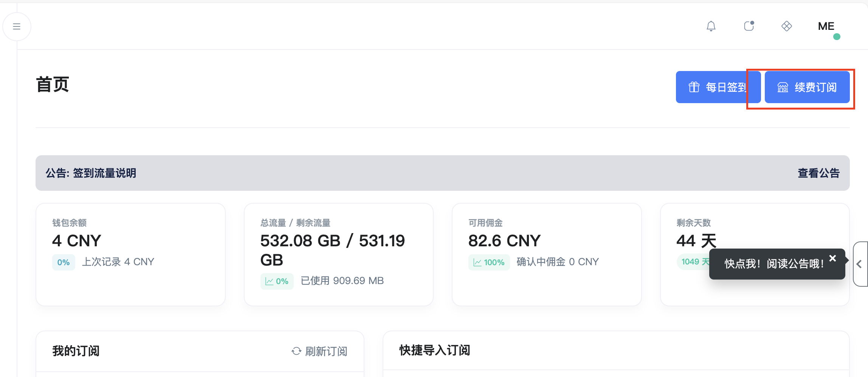Open the ME user avatar menu

[x=826, y=26]
